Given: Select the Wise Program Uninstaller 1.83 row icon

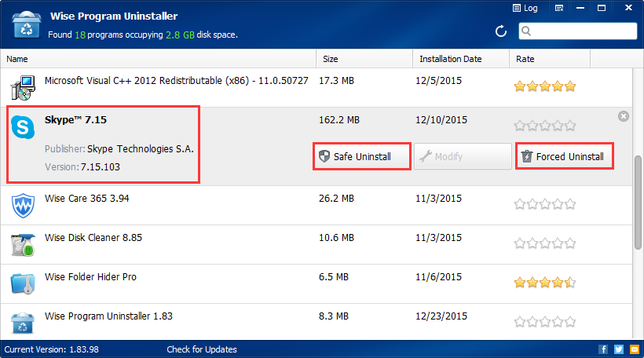Looking at the screenshot, I should [23, 323].
